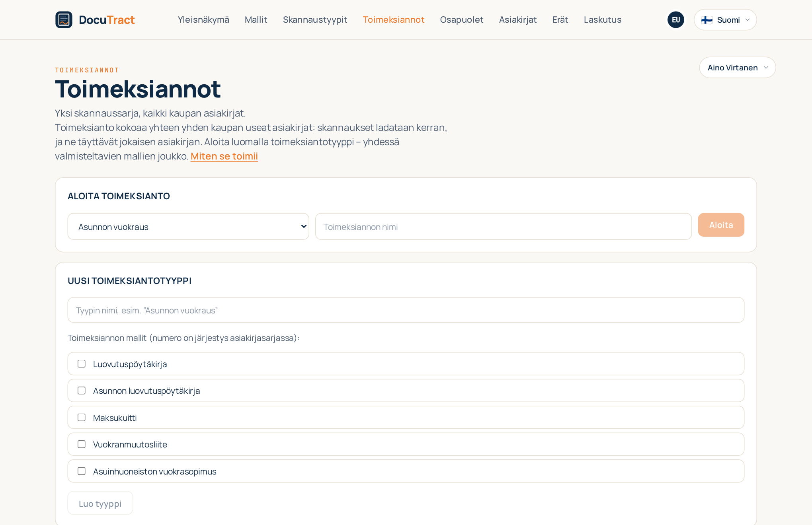Image resolution: width=812 pixels, height=525 pixels.
Task: Open the Suomi language dropdown
Action: (x=725, y=19)
